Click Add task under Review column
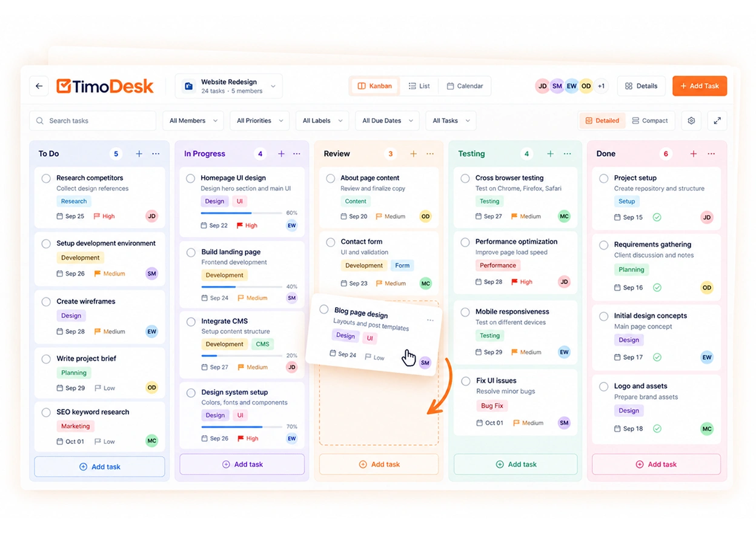756x533 pixels. [x=379, y=465]
